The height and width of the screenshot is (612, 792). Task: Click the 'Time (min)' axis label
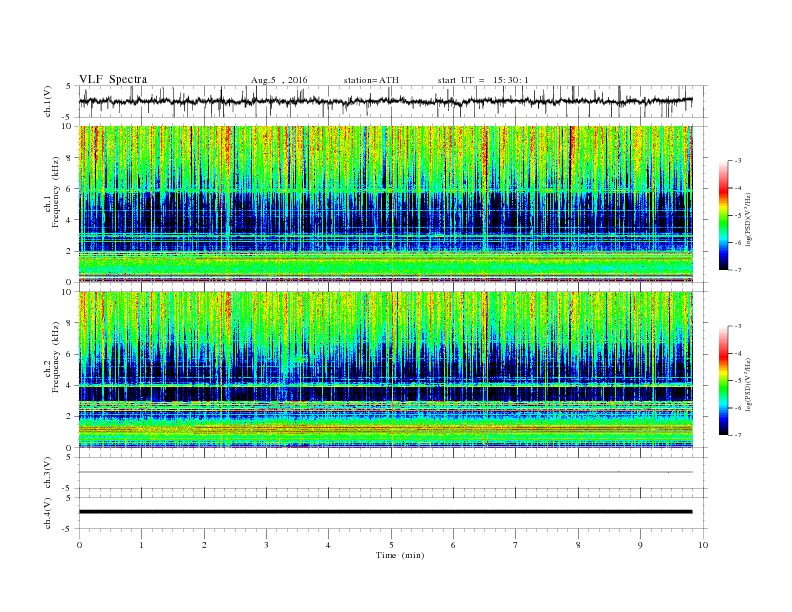click(400, 555)
